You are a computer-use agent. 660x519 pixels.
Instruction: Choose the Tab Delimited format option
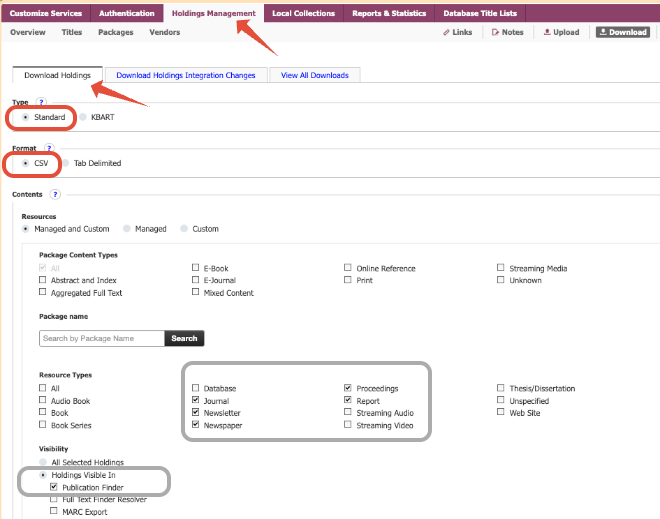point(66,163)
